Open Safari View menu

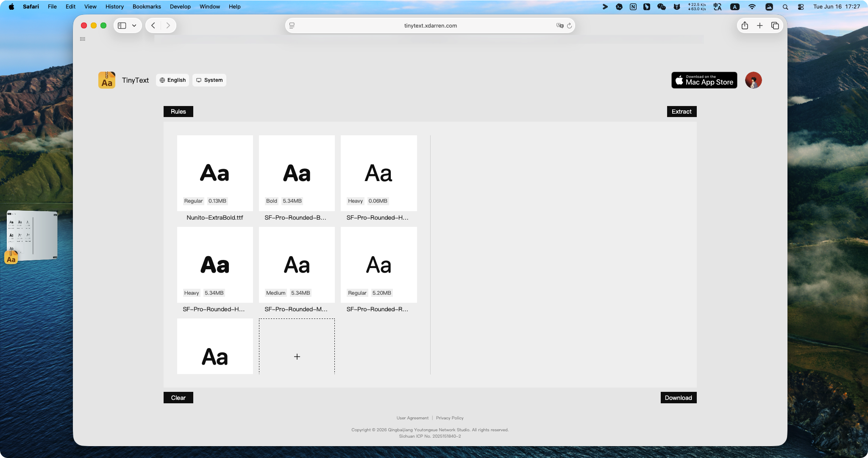click(90, 6)
